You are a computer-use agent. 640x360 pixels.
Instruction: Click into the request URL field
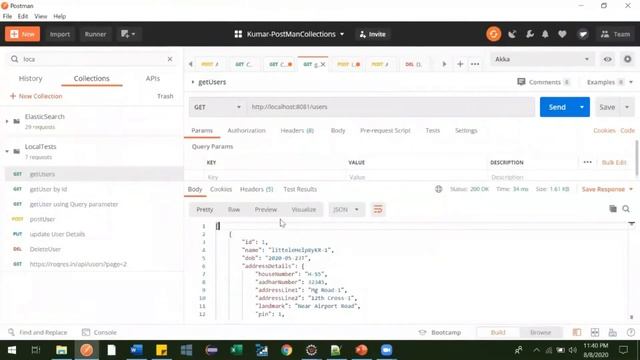tap(390, 107)
